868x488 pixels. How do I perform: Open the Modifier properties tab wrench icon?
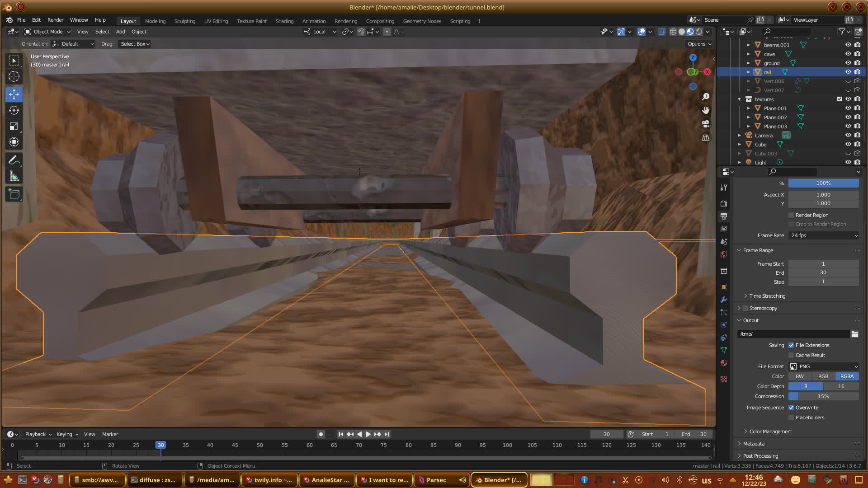[724, 300]
